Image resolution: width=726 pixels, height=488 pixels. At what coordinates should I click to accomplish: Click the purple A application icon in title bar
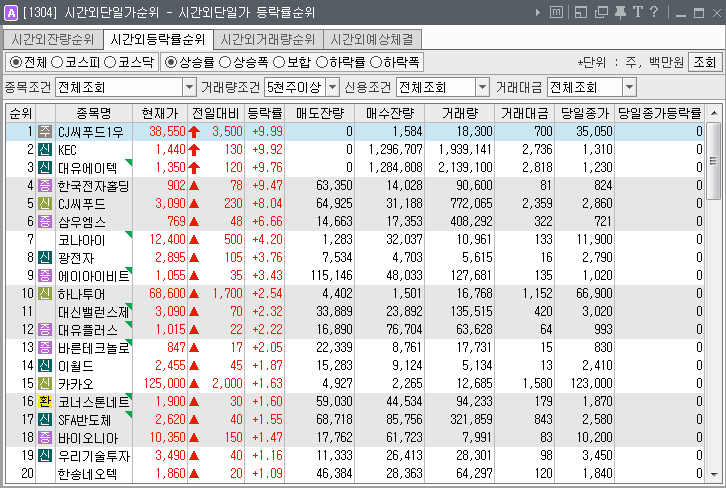[x=10, y=13]
